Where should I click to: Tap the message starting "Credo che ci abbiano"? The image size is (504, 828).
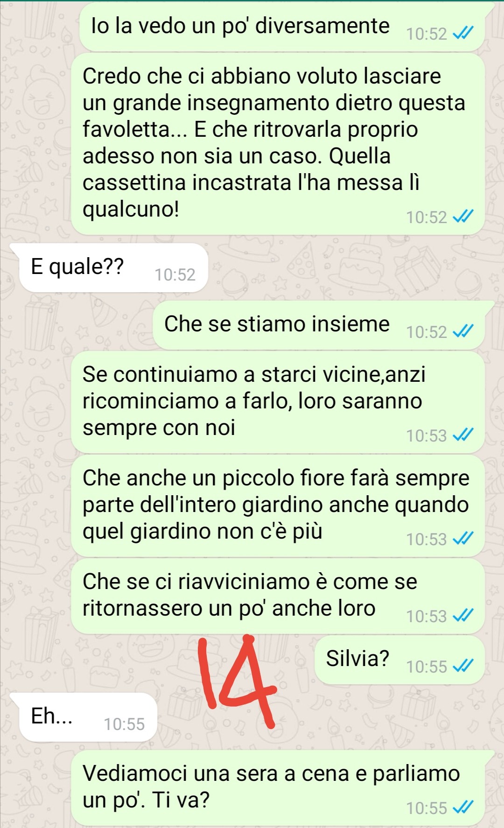(278, 144)
